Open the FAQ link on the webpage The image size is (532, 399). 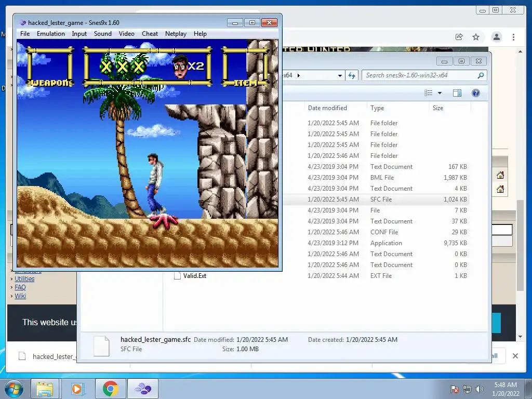point(20,287)
